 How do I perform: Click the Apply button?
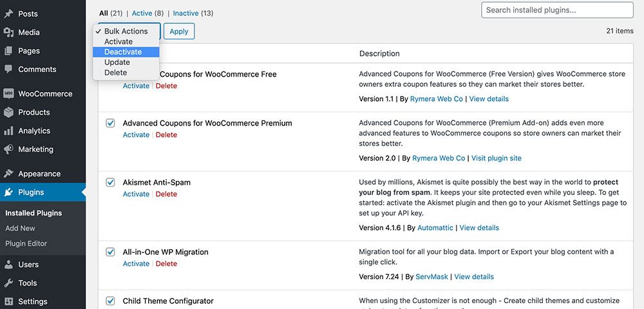(179, 31)
